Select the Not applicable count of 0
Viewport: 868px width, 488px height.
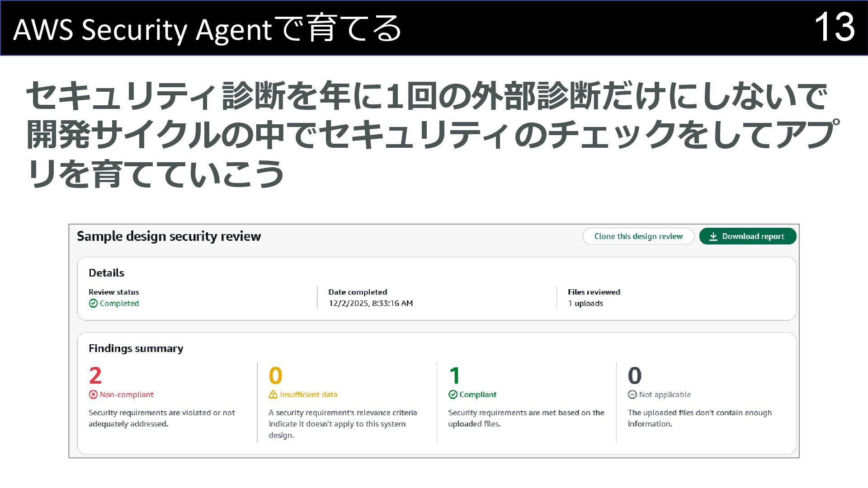[634, 375]
